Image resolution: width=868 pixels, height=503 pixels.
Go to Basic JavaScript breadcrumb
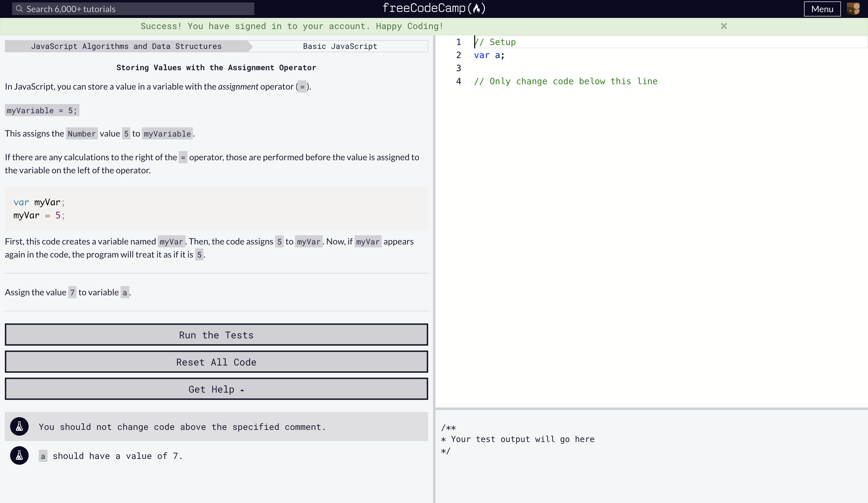tap(340, 46)
